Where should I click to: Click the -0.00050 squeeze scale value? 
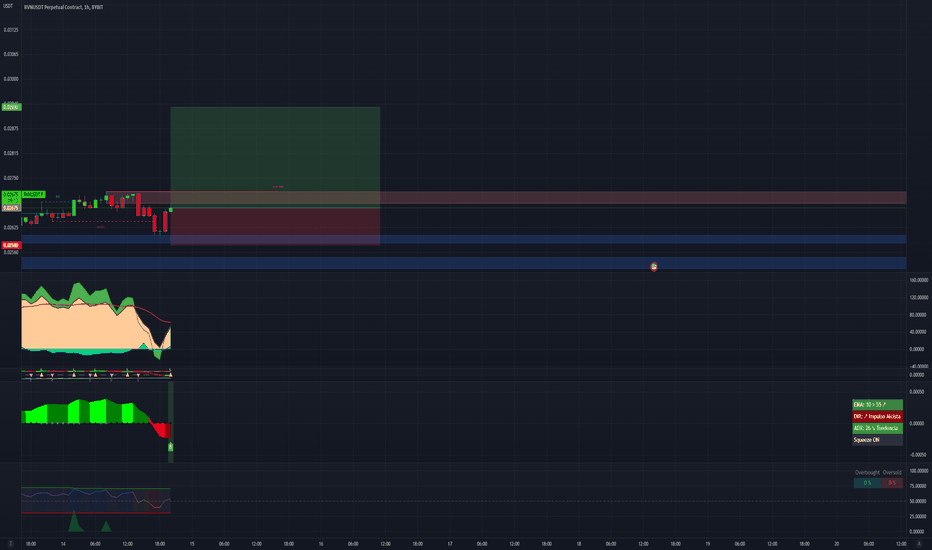coord(918,455)
